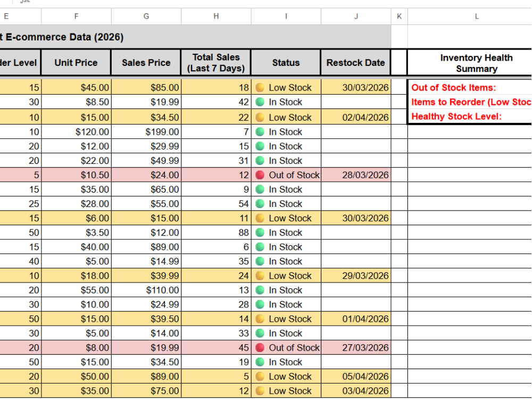
Task: Select the $24.00 sales price cell
Action: 146,175
